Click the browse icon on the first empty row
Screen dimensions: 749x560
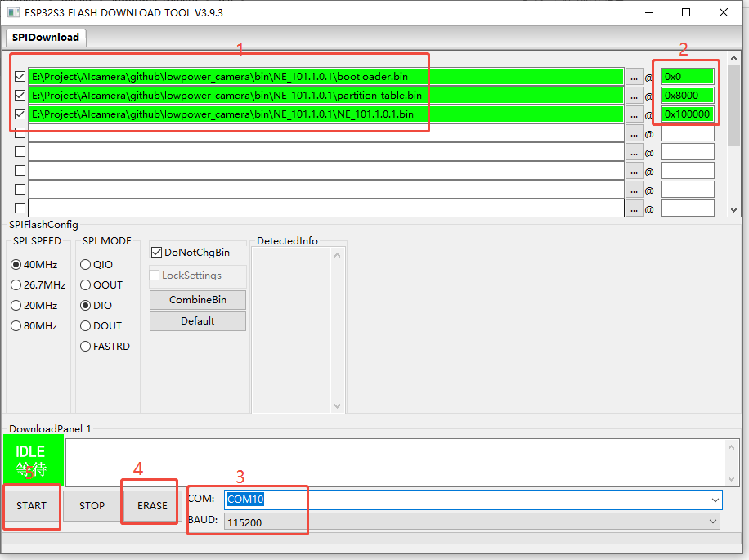pos(635,132)
